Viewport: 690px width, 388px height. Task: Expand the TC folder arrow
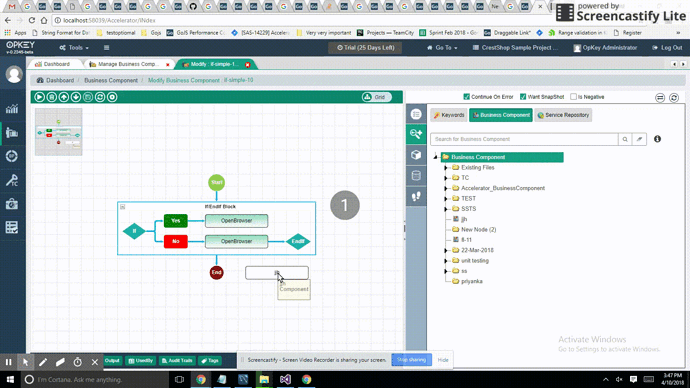pyautogui.click(x=445, y=178)
